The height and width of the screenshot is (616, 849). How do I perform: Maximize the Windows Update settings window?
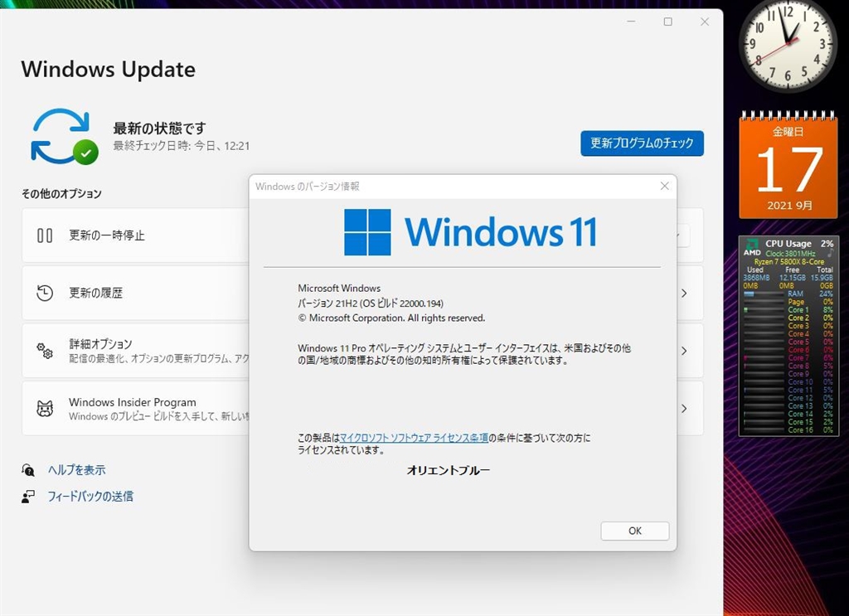tap(667, 22)
